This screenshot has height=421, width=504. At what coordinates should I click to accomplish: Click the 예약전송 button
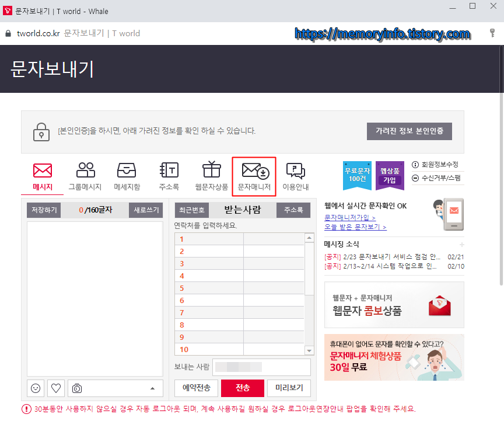click(x=197, y=388)
